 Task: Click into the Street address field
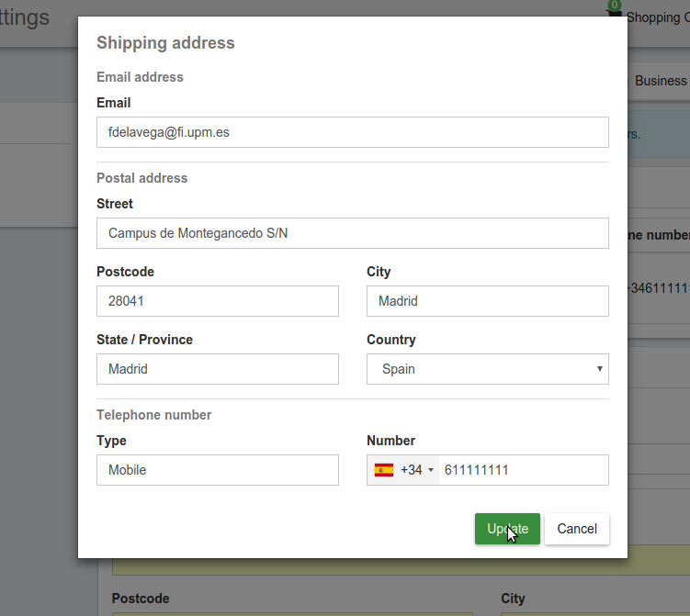[353, 233]
